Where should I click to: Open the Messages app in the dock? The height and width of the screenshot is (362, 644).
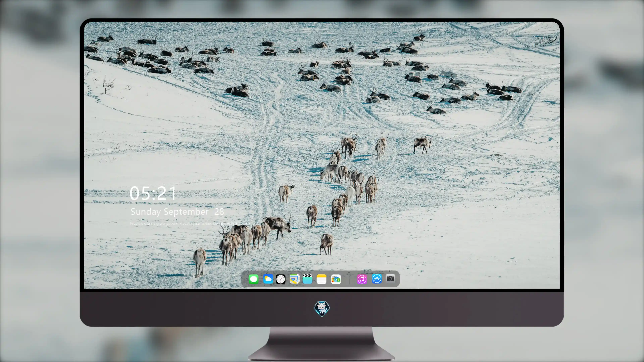(x=254, y=279)
